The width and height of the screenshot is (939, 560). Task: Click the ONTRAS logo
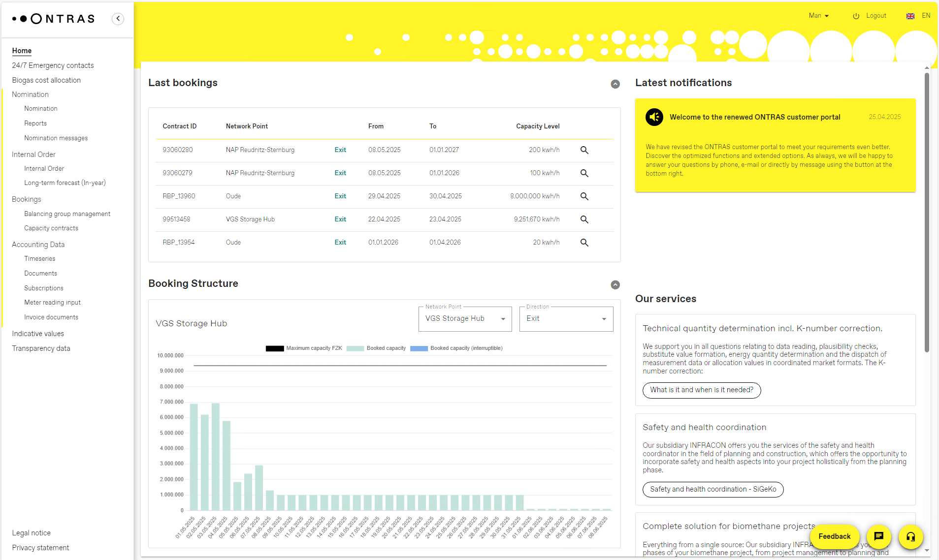coord(53,19)
